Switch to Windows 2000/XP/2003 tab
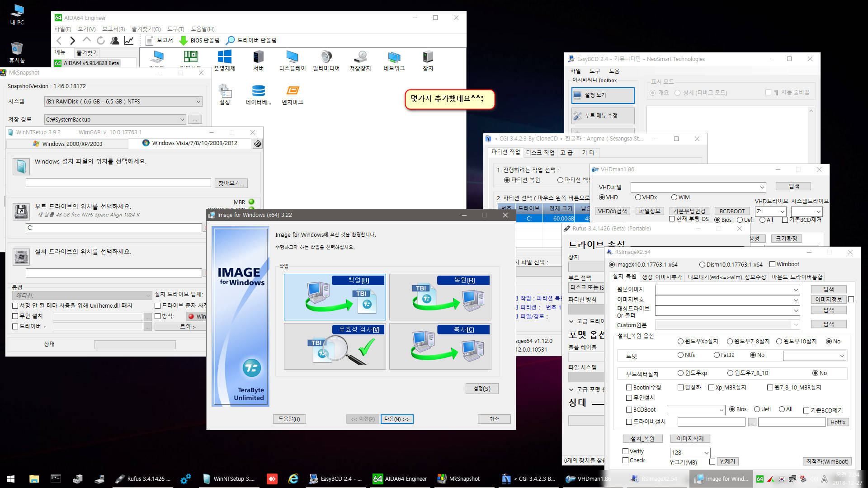This screenshot has width=868, height=488. coord(67,144)
